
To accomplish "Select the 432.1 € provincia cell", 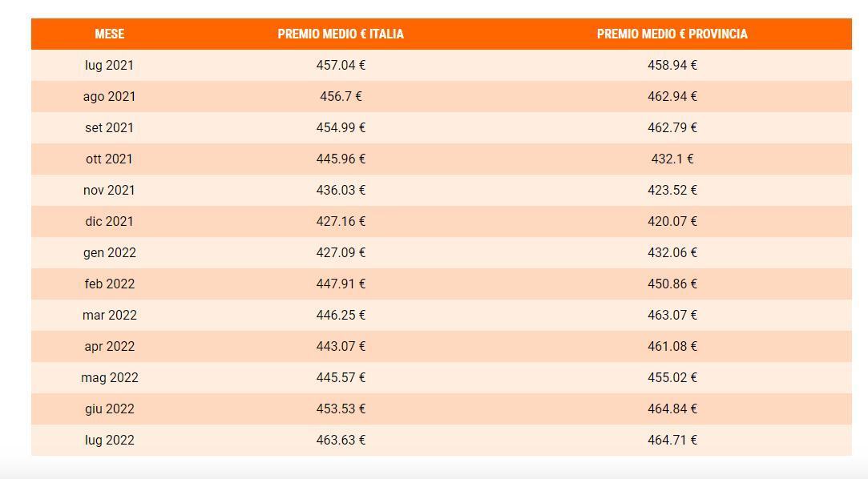I will tap(672, 159).
